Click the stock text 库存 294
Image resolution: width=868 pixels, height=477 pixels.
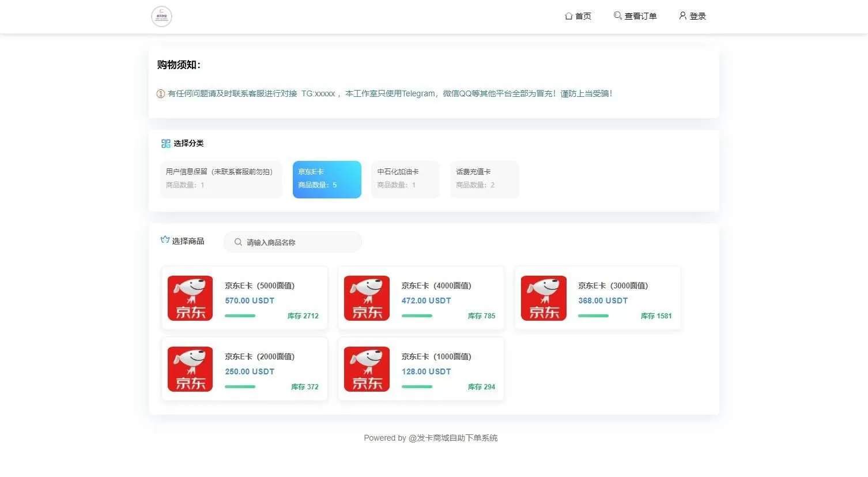point(482,387)
